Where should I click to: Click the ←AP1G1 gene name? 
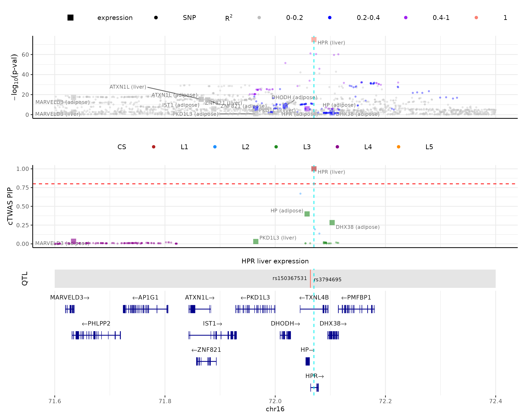point(145,297)
